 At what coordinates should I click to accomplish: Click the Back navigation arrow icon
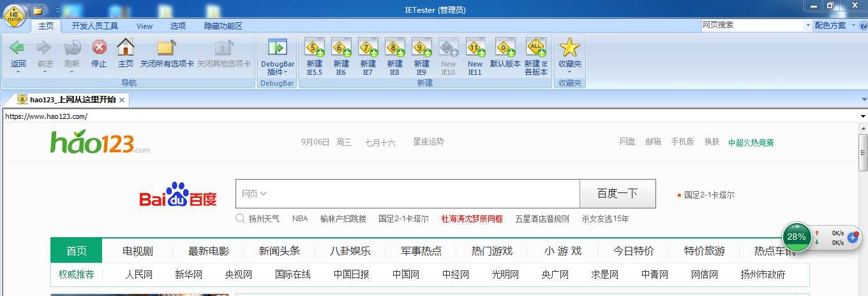coord(18,47)
